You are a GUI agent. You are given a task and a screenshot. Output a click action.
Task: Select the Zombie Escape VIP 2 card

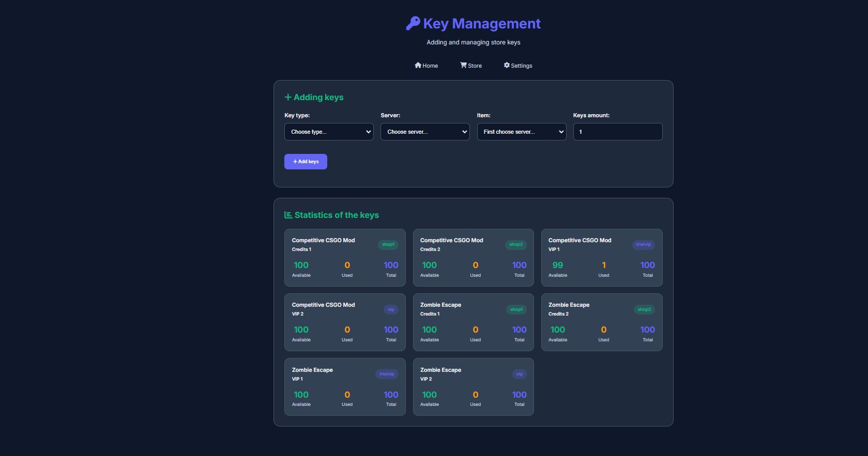473,387
